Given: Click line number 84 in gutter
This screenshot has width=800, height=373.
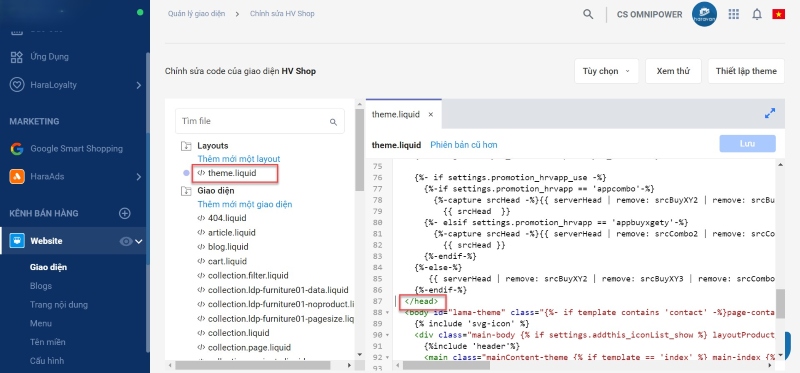Looking at the screenshot, I should [x=377, y=267].
